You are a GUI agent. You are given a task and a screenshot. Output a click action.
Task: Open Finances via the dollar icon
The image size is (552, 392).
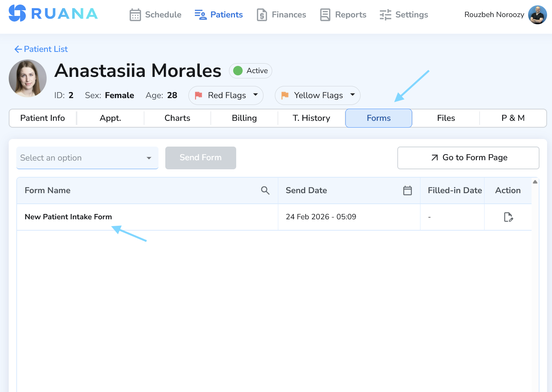point(262,14)
